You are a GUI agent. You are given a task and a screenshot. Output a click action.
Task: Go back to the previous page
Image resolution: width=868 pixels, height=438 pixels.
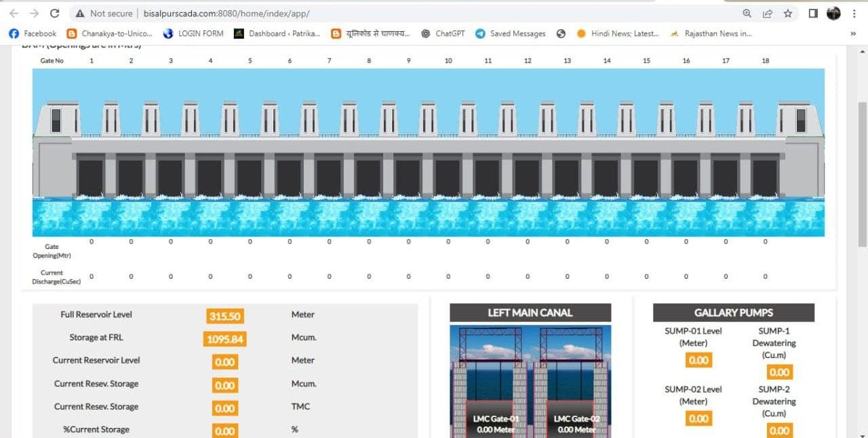pos(14,14)
